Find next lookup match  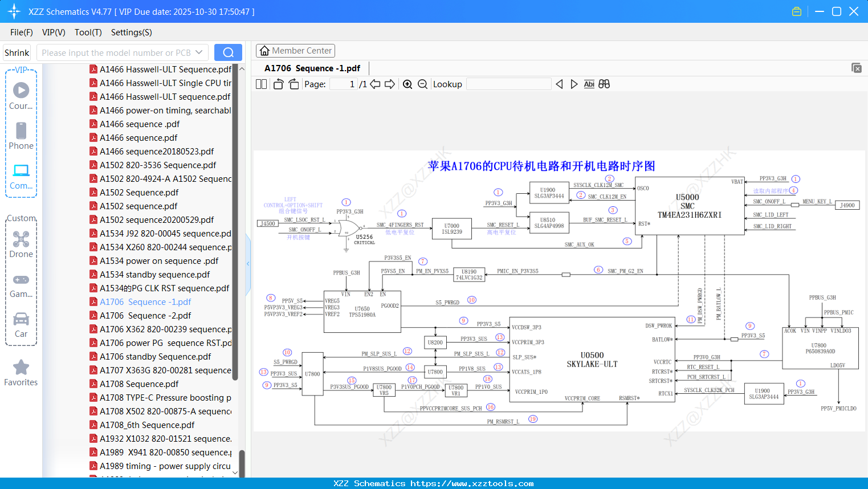click(x=574, y=84)
